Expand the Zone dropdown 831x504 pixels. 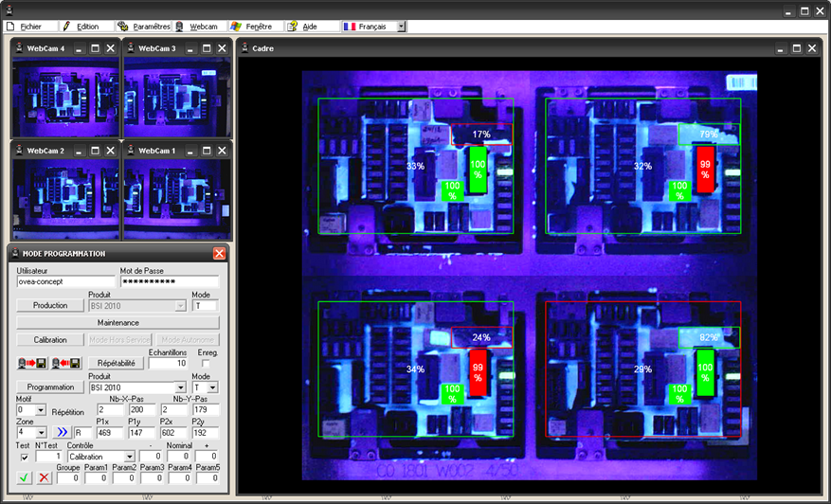coord(41,432)
